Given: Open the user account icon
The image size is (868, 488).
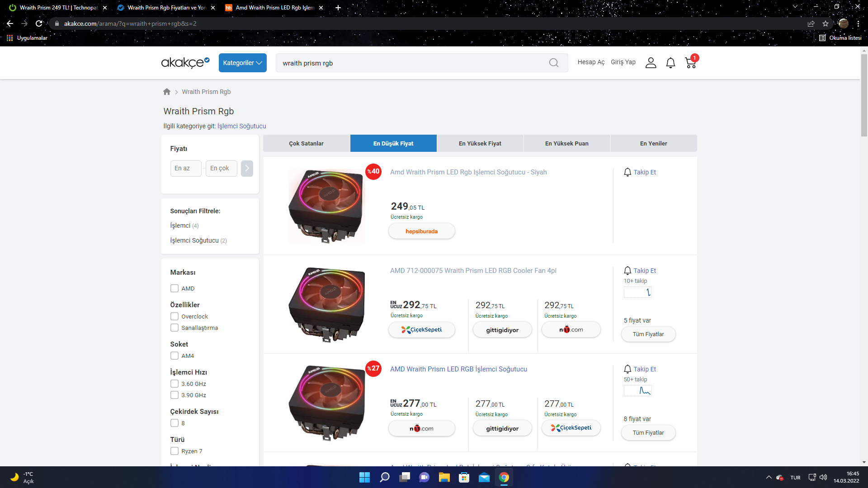Looking at the screenshot, I should pyautogui.click(x=651, y=63).
